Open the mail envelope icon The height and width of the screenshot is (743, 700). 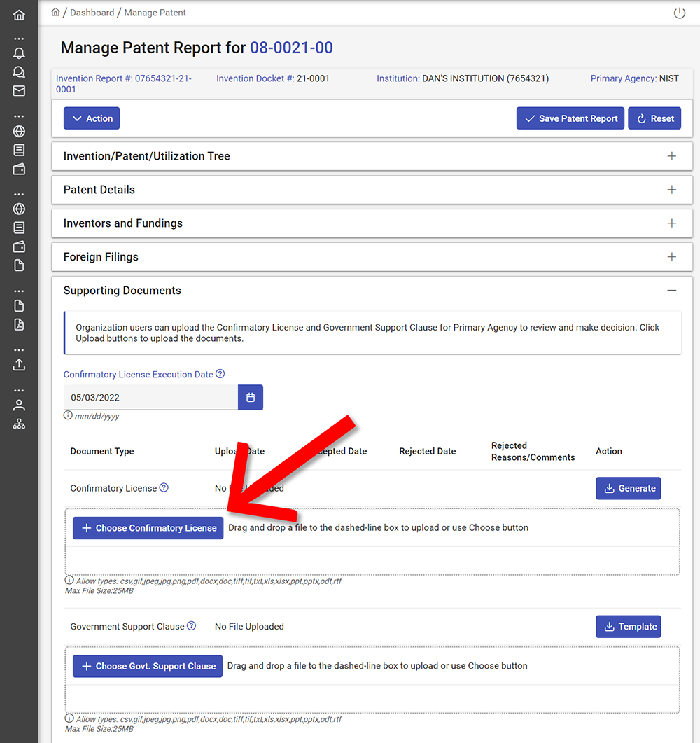[x=19, y=90]
